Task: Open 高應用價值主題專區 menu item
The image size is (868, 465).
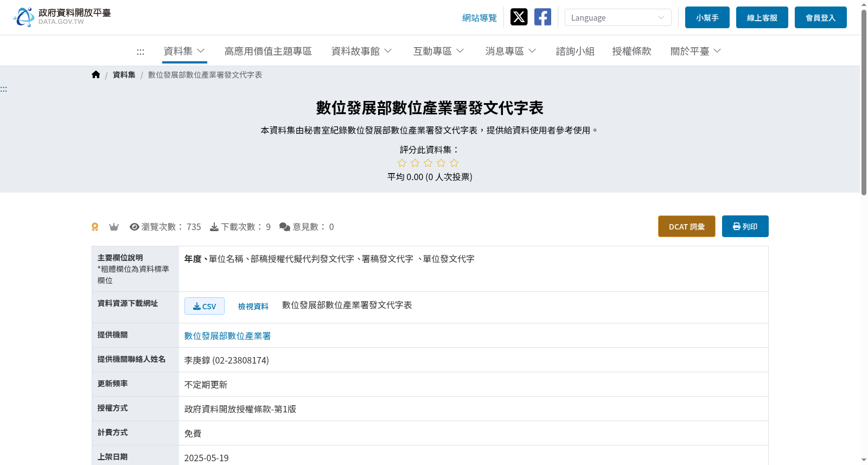Action: 268,51
